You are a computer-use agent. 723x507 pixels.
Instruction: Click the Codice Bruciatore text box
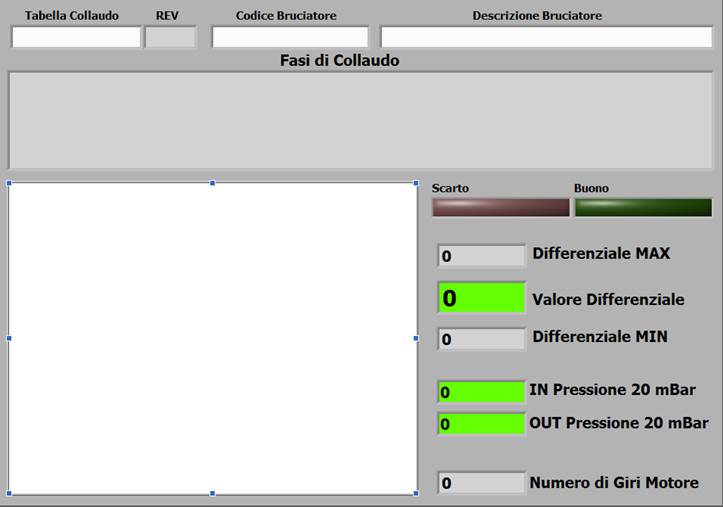point(290,38)
